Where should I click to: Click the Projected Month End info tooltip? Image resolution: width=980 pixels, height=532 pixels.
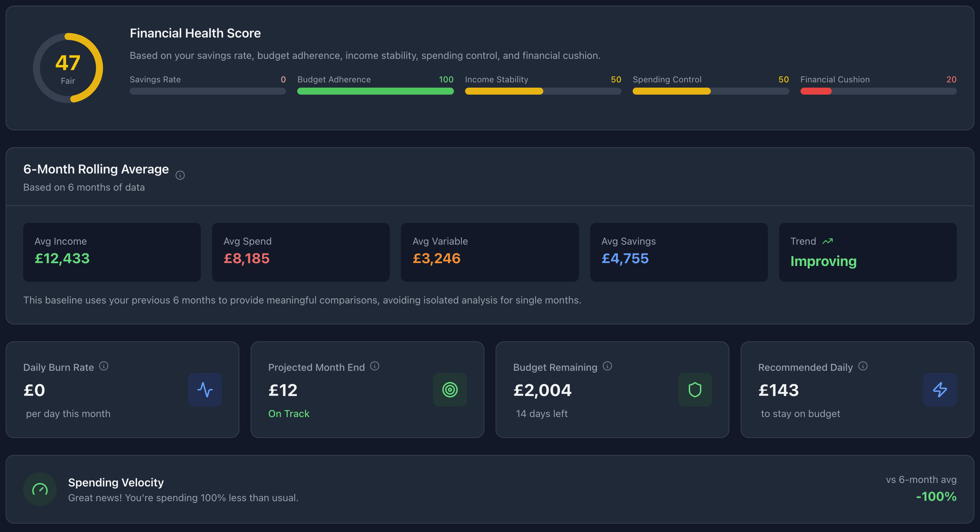click(375, 366)
